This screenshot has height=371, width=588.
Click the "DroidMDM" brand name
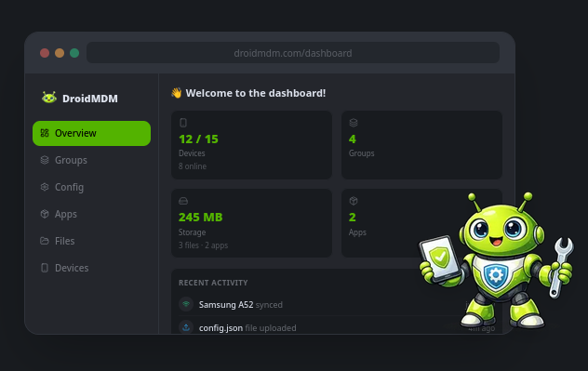pos(90,99)
